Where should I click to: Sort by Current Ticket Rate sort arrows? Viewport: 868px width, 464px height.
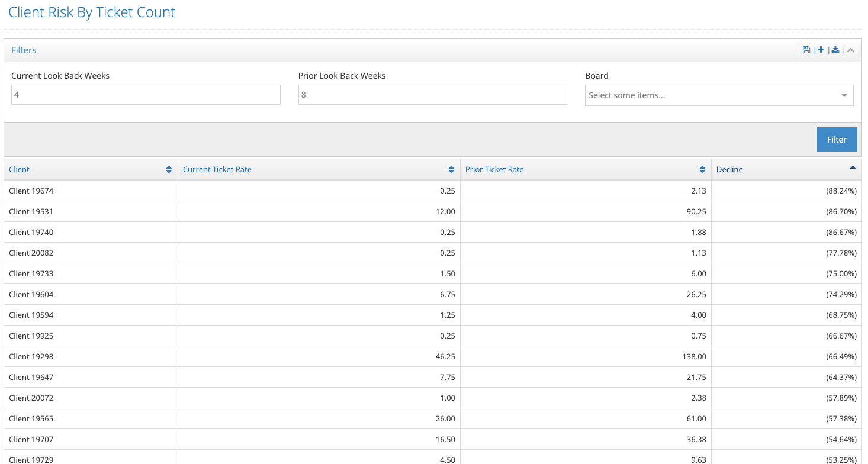click(452, 170)
